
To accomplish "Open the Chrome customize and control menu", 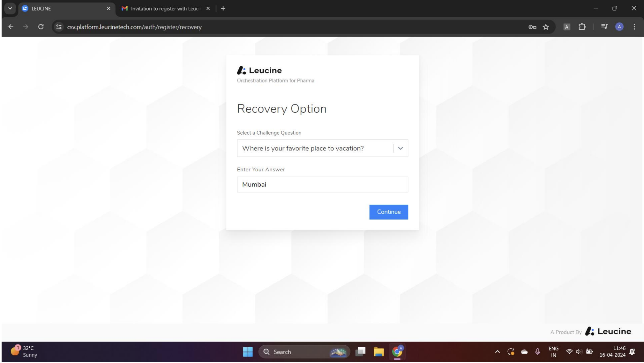I will pyautogui.click(x=634, y=27).
